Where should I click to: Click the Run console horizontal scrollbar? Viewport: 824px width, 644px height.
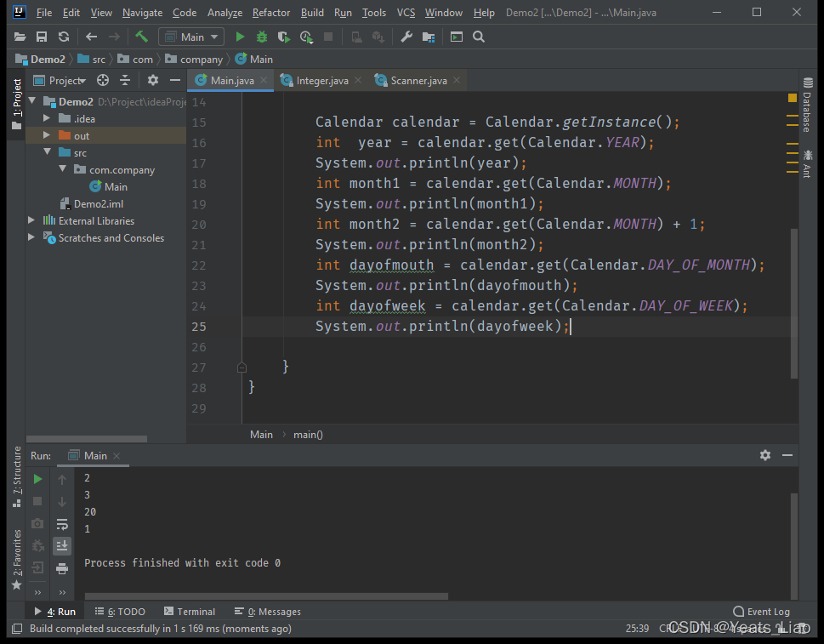pyautogui.click(x=266, y=596)
